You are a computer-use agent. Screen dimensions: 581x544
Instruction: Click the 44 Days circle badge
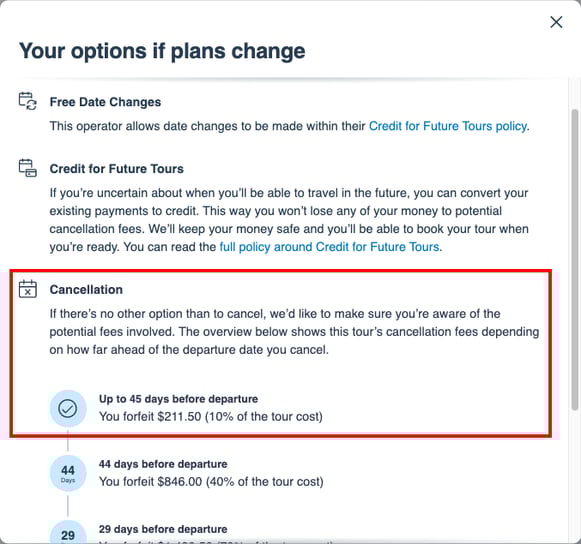pos(68,474)
